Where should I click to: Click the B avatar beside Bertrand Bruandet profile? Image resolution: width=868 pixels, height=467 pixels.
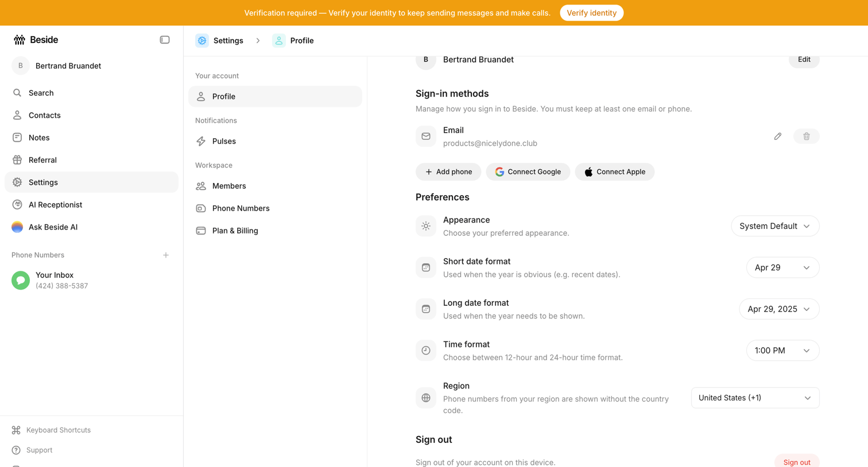[x=426, y=60]
